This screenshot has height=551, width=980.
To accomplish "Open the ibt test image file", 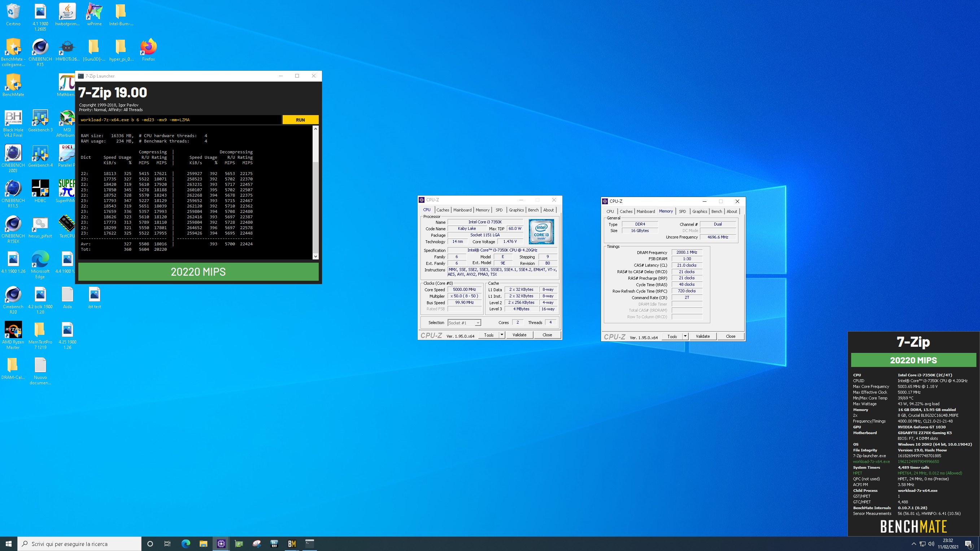I will (94, 298).
